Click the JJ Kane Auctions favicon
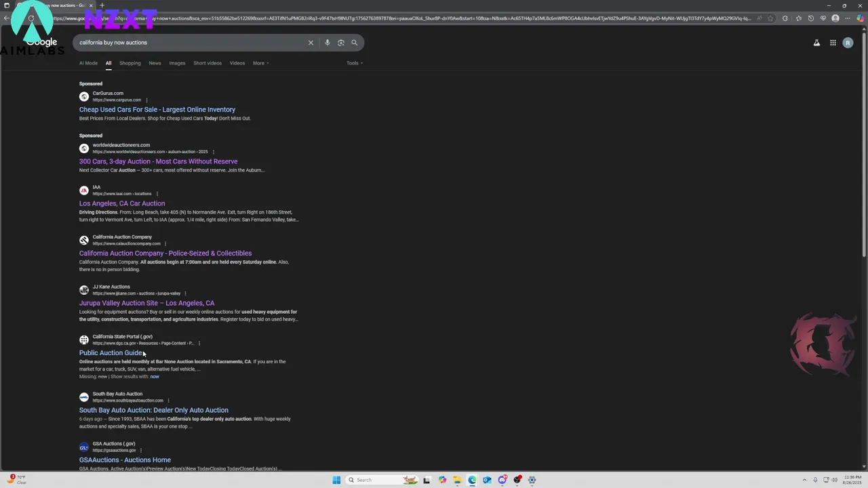Viewport: 868px width, 488px height. coord(84,290)
